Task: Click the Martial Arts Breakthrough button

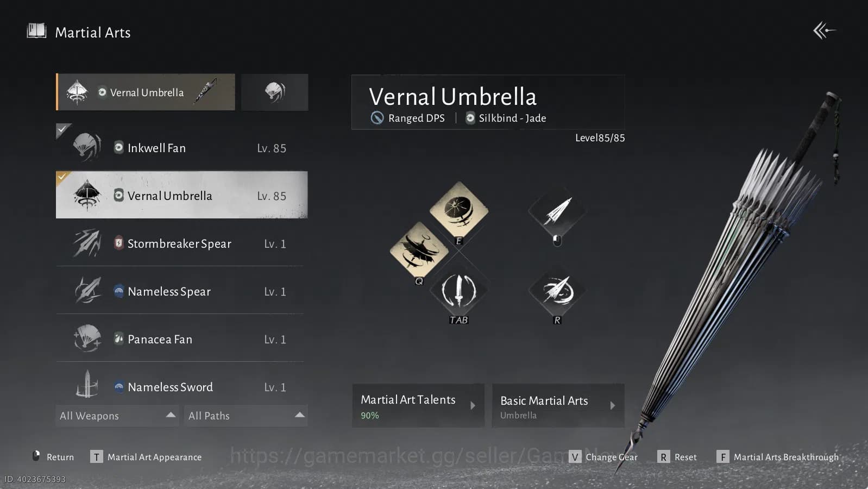Action: click(778, 457)
